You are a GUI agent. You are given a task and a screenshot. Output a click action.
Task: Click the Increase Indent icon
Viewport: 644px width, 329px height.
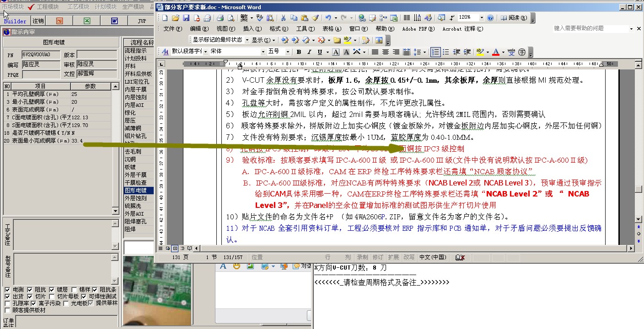[467, 52]
